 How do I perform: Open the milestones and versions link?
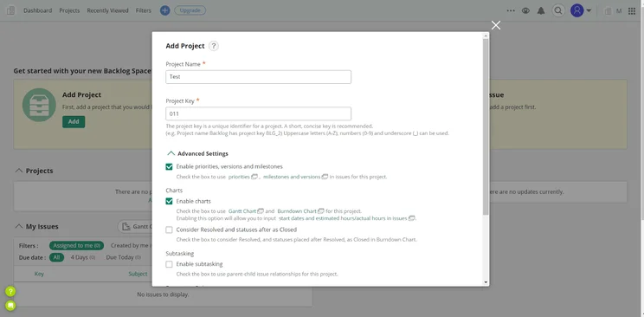pyautogui.click(x=292, y=178)
